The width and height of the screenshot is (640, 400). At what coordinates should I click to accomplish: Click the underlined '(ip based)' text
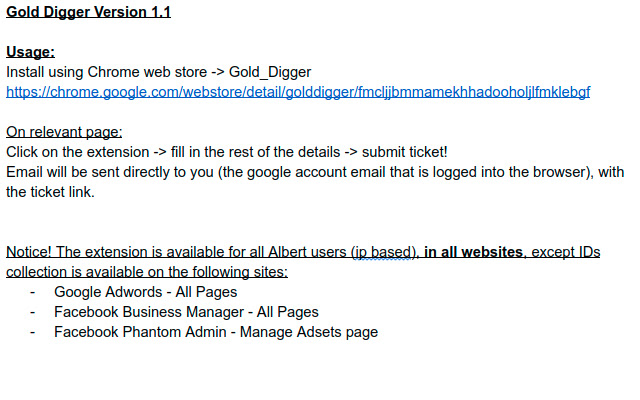coord(382,252)
